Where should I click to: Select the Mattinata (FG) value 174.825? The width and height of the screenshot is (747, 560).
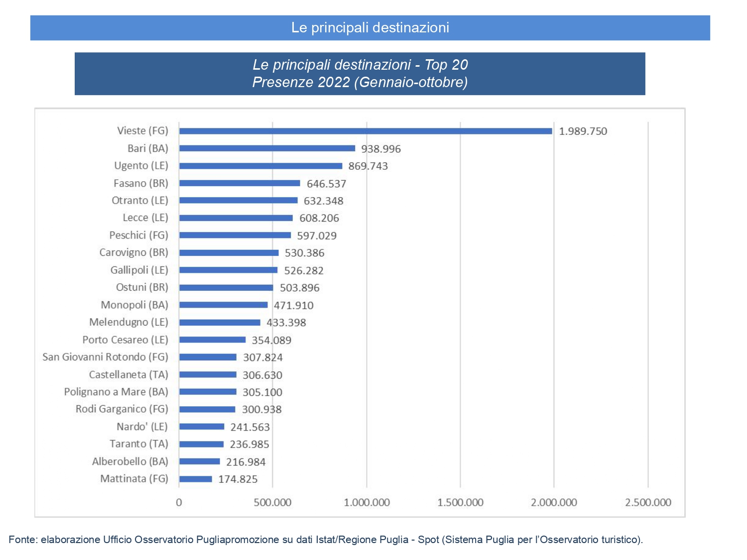(238, 479)
